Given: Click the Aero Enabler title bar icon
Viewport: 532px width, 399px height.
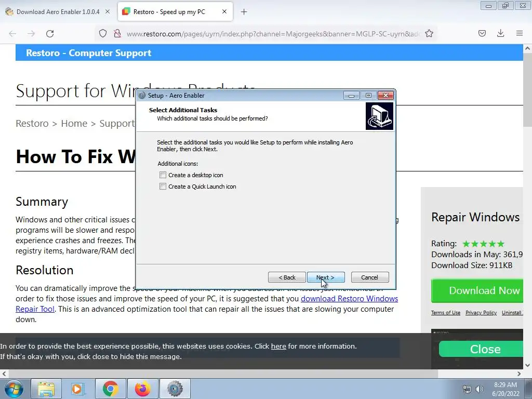Looking at the screenshot, I should click(x=142, y=96).
